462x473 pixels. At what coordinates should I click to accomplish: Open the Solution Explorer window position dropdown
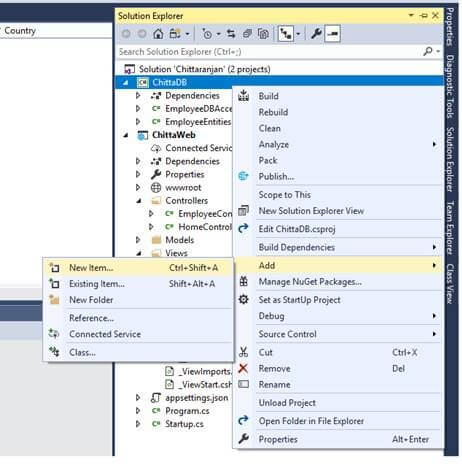coord(411,15)
